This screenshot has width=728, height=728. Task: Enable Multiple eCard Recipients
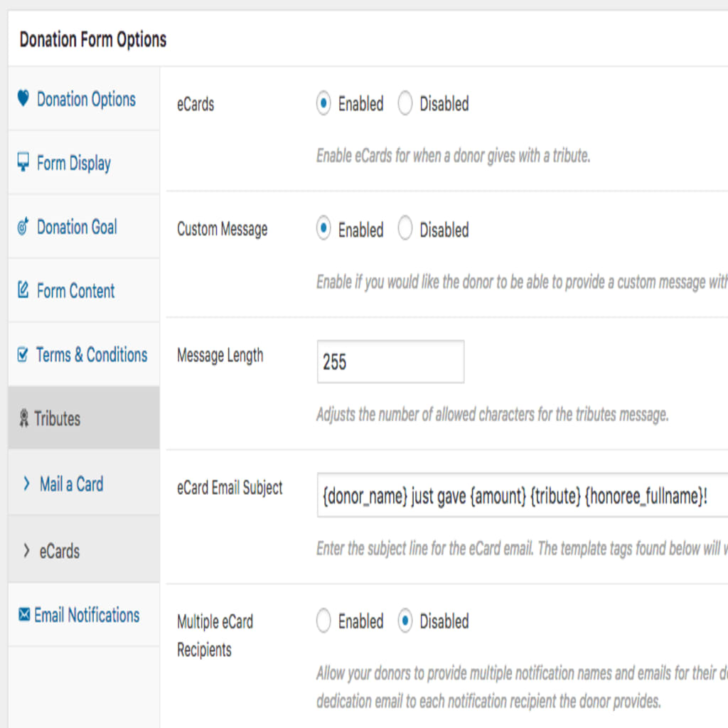point(323,621)
